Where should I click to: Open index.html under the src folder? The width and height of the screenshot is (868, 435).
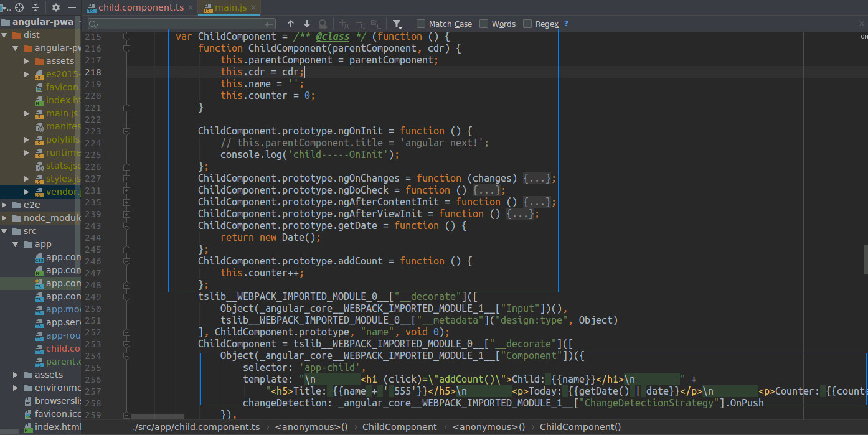coord(57,427)
